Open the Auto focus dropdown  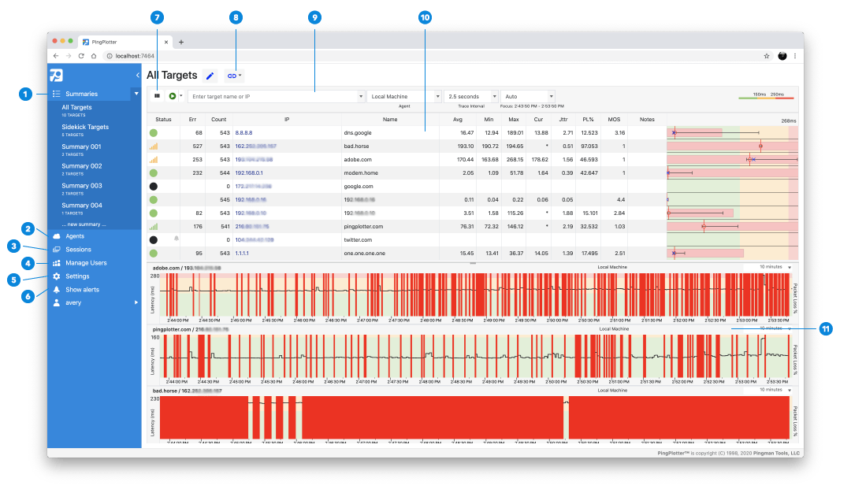526,96
